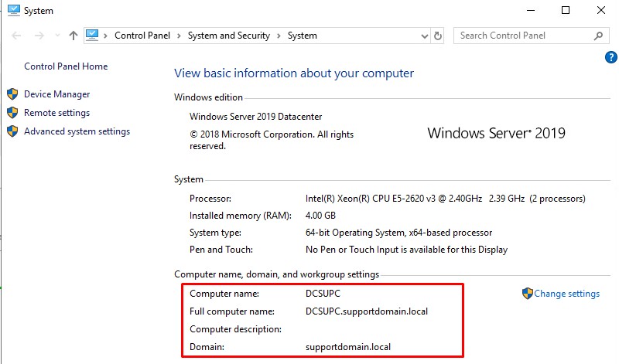The height and width of the screenshot is (364, 619).
Task: Click the Microsoft Corporation copyright text
Action: tap(272, 140)
